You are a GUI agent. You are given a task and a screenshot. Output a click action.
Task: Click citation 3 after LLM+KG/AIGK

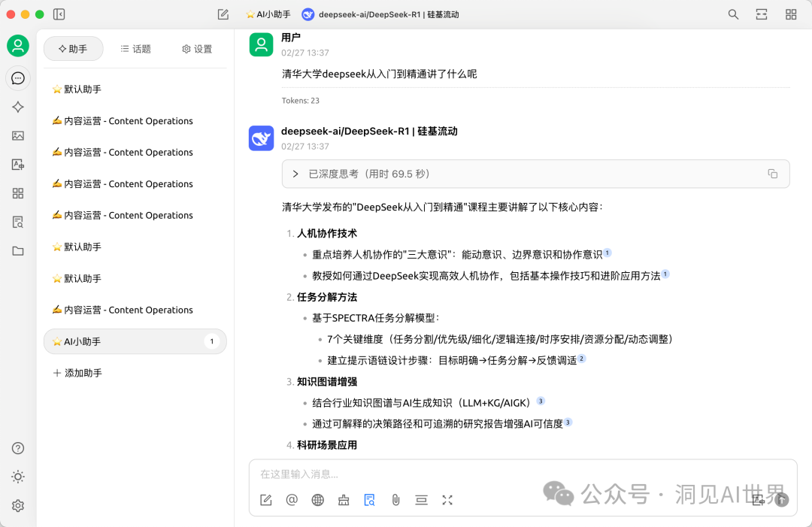[541, 401]
